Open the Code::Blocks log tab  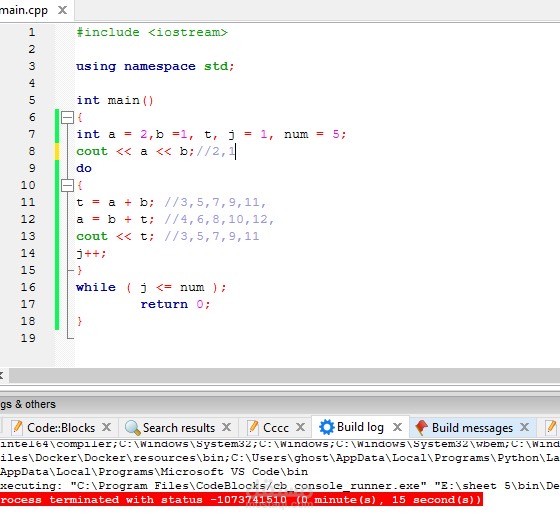[61, 428]
